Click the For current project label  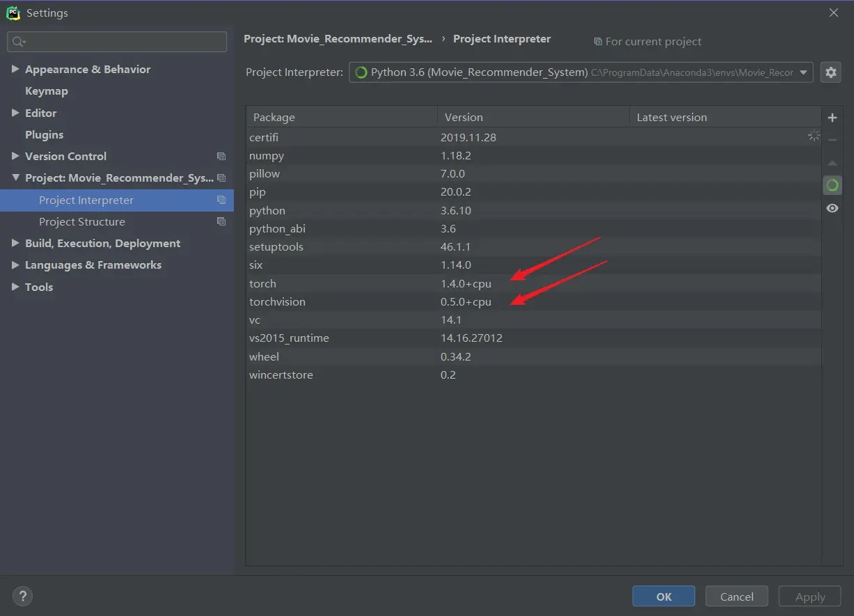pyautogui.click(x=653, y=42)
